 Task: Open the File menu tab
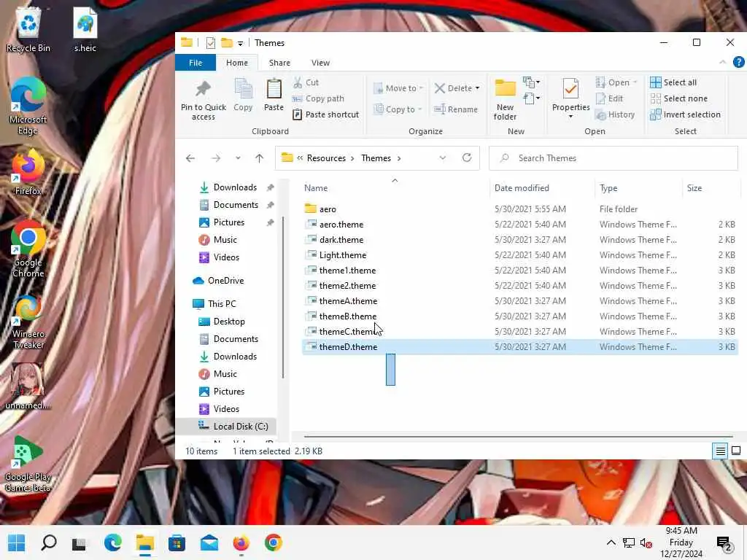(196, 63)
